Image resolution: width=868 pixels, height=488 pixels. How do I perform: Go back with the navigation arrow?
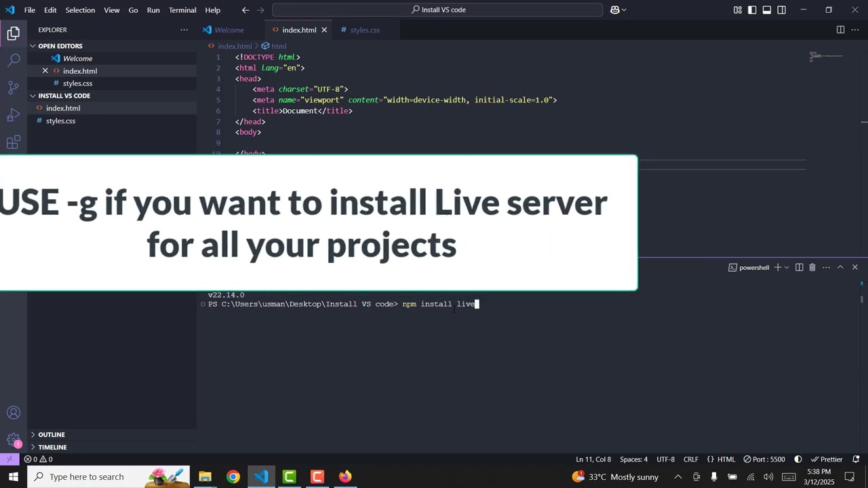245,10
